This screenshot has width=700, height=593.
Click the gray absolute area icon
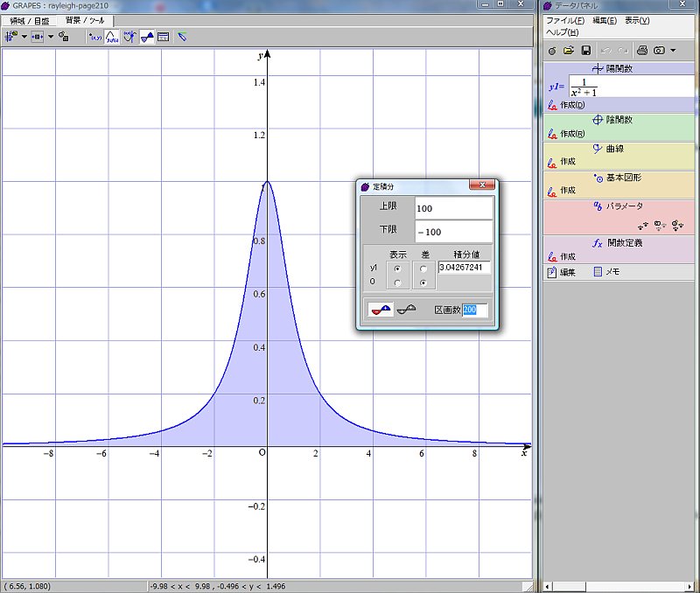406,310
